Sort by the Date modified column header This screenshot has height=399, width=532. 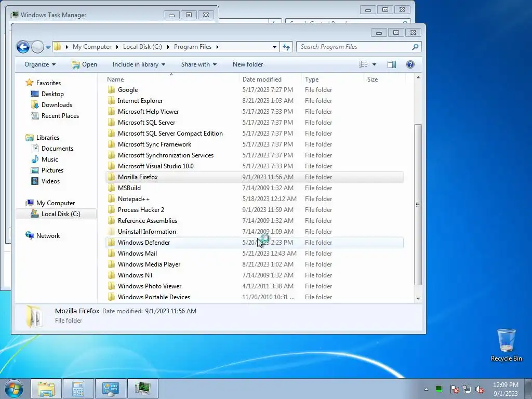262,79
